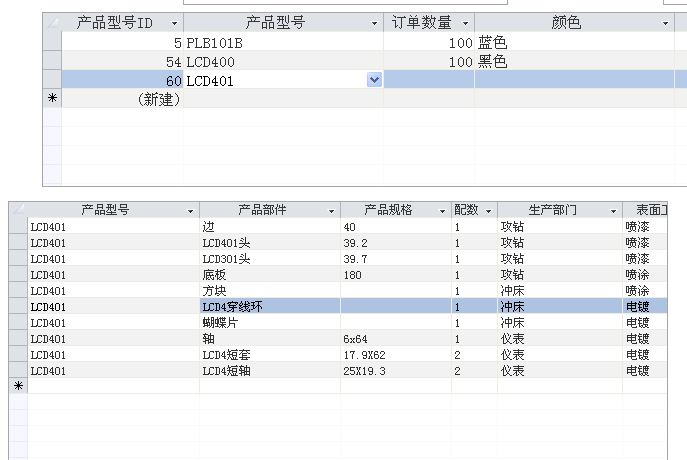Click row selector of the 底板 row
Viewport: 687px width, 460px height.
coord(18,275)
